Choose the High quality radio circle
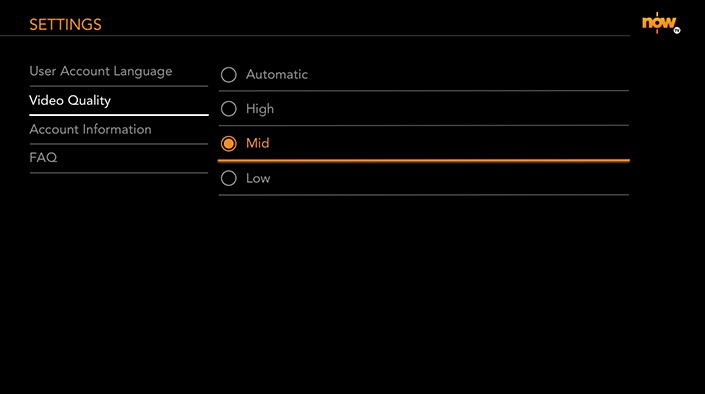Image resolution: width=705 pixels, height=394 pixels. coord(228,109)
